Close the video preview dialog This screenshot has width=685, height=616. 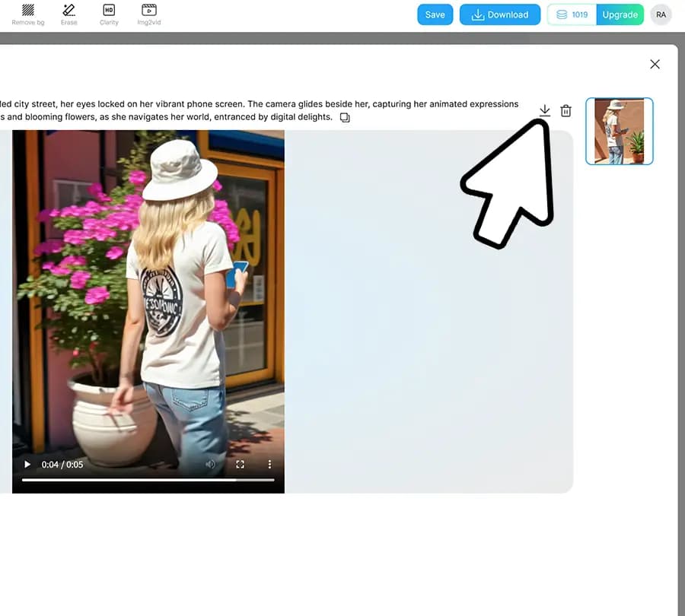(x=655, y=65)
